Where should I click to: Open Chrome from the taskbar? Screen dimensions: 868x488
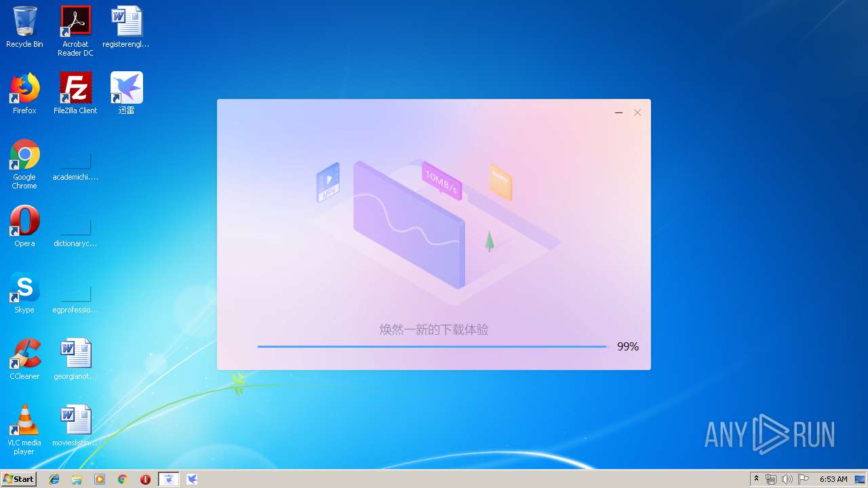click(122, 479)
